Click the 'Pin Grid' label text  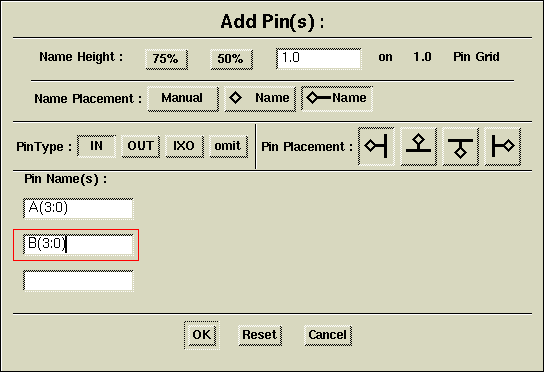tap(476, 57)
